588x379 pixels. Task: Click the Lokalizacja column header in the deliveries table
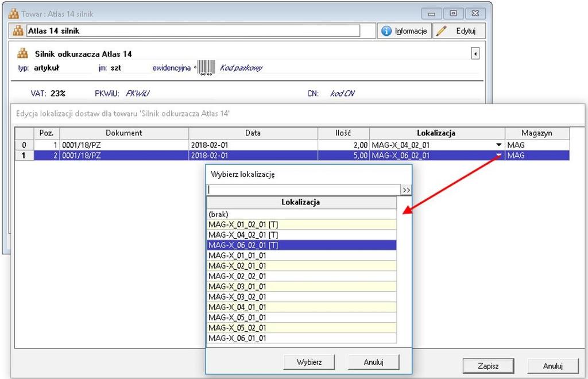pos(437,133)
